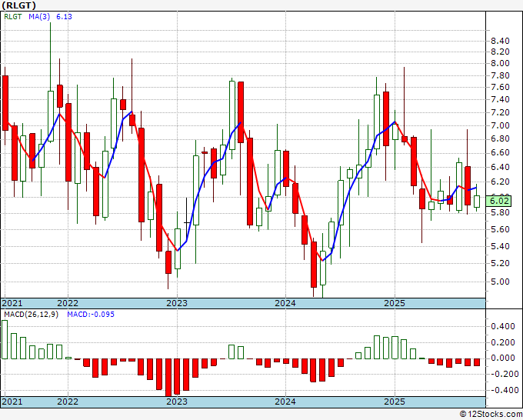Click the 6.20 price axis label
Viewport: 523px width, 420px height.
pos(500,182)
